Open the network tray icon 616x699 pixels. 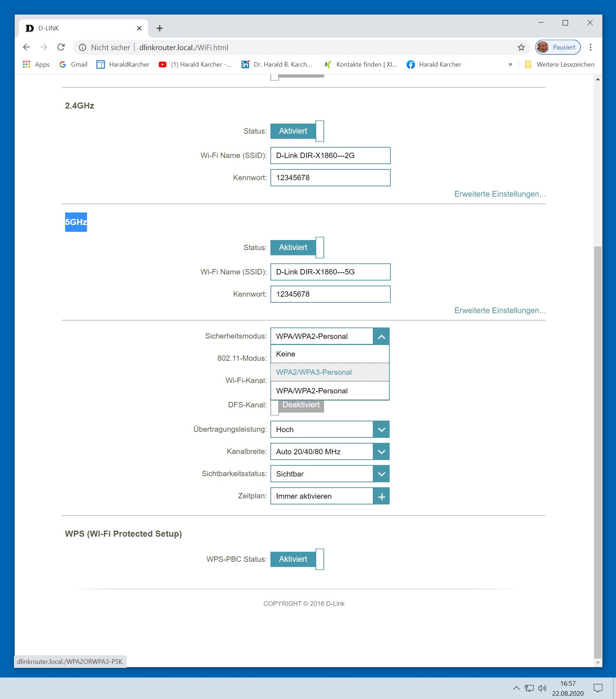click(x=529, y=688)
